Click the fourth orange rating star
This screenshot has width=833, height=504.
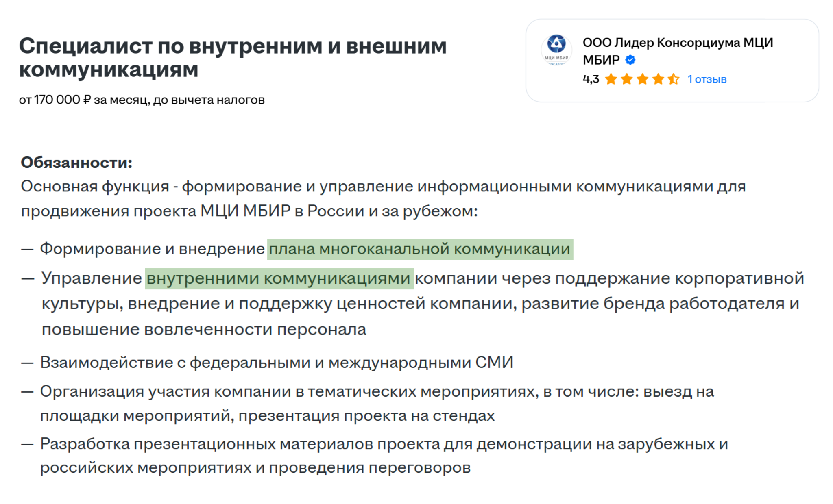[x=658, y=79]
